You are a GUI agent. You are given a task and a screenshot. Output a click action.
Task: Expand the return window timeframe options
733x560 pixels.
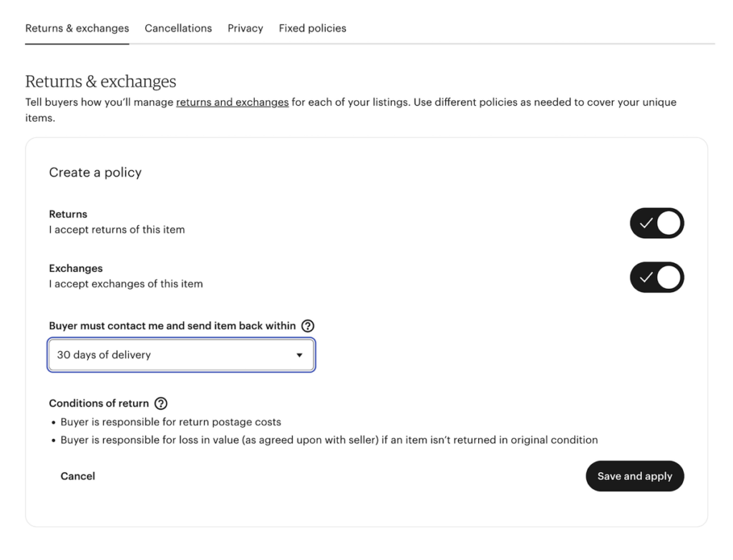click(180, 355)
